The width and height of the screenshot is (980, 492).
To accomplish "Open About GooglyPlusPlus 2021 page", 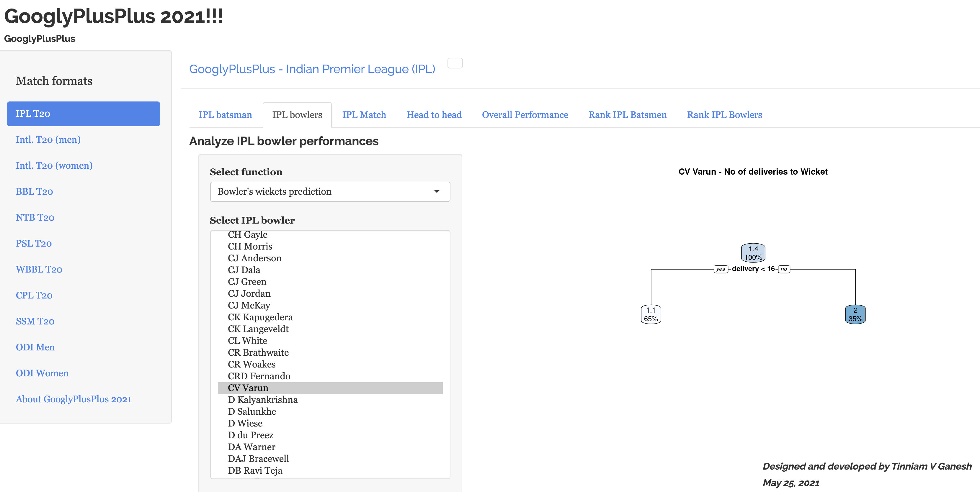I will pos(73,399).
